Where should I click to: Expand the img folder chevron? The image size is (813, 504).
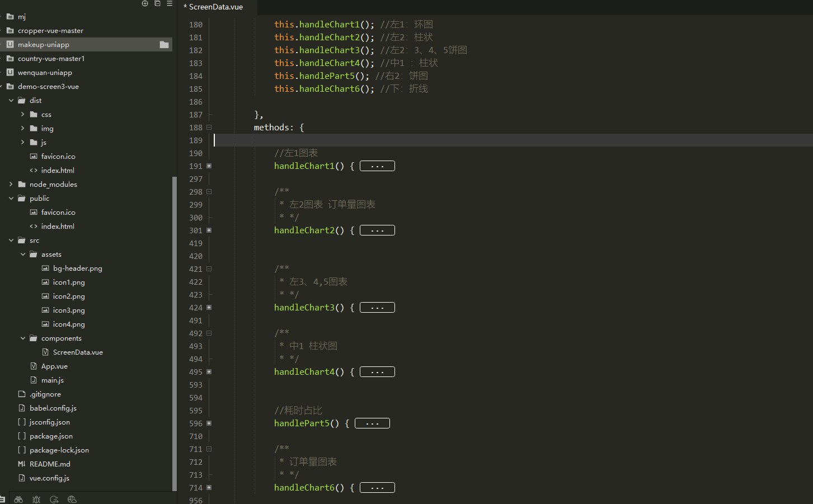pos(22,128)
